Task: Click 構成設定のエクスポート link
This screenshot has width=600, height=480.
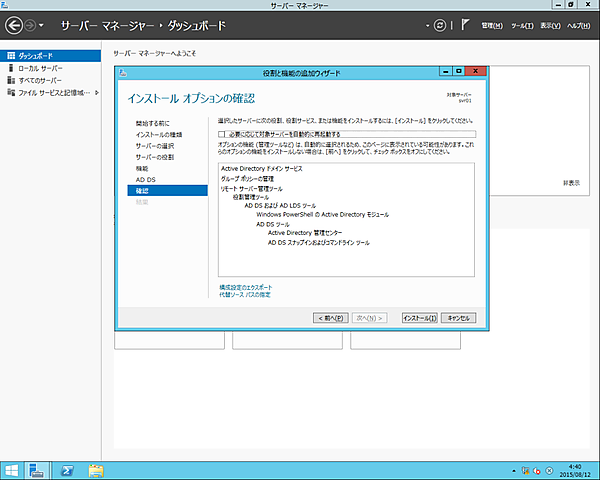Action: pos(245,287)
